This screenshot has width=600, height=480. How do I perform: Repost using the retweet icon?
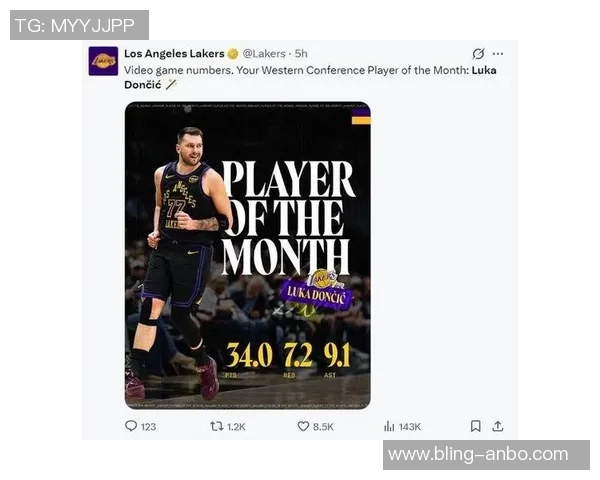click(217, 426)
